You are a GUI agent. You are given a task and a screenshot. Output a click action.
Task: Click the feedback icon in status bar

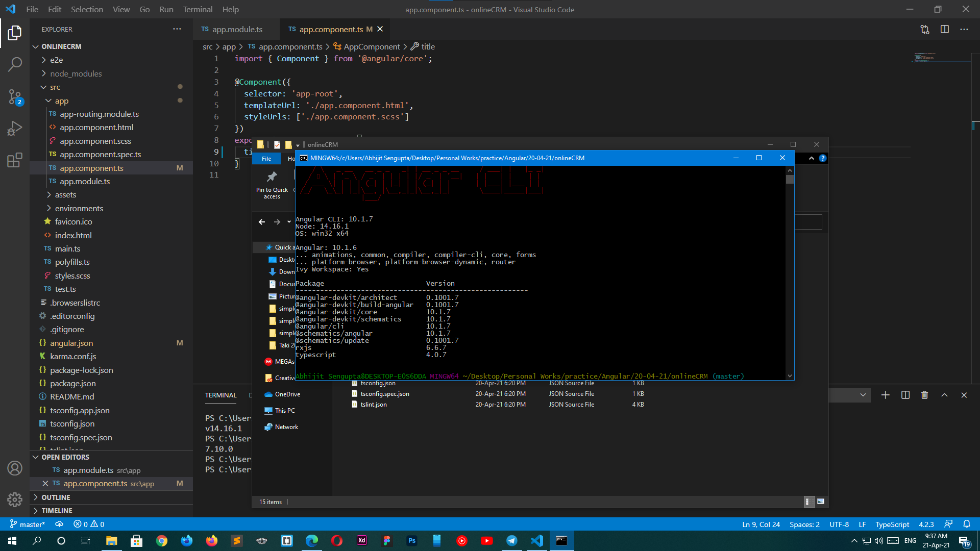pyautogui.click(x=948, y=524)
